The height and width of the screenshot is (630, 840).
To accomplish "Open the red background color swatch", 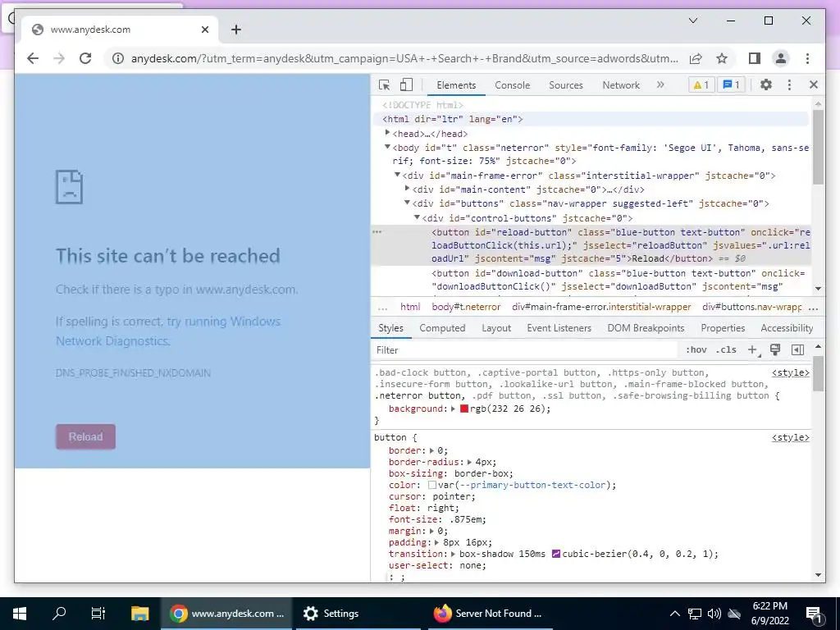I will click(x=464, y=409).
